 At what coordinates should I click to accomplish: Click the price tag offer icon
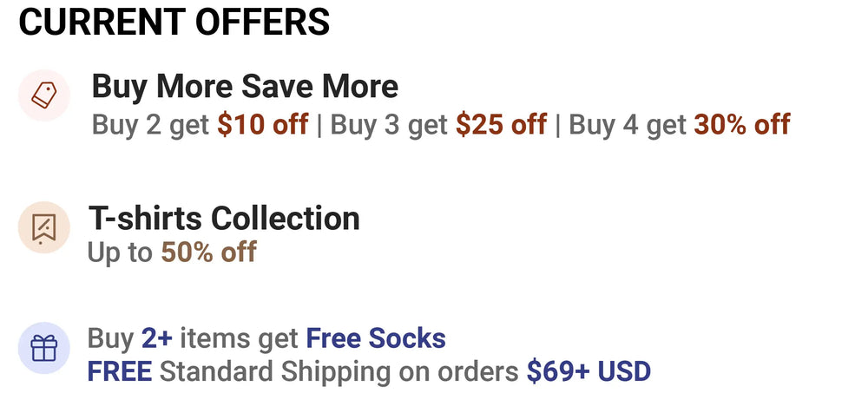(x=43, y=95)
